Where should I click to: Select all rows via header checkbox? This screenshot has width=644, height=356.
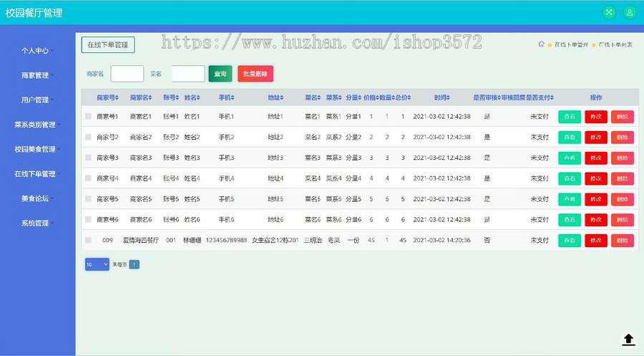pyautogui.click(x=88, y=97)
